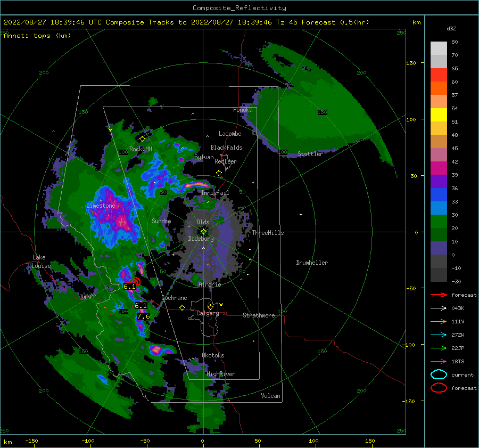
Task: Pick the cyan 27ZW arrow in the legend
Action: 439,335
